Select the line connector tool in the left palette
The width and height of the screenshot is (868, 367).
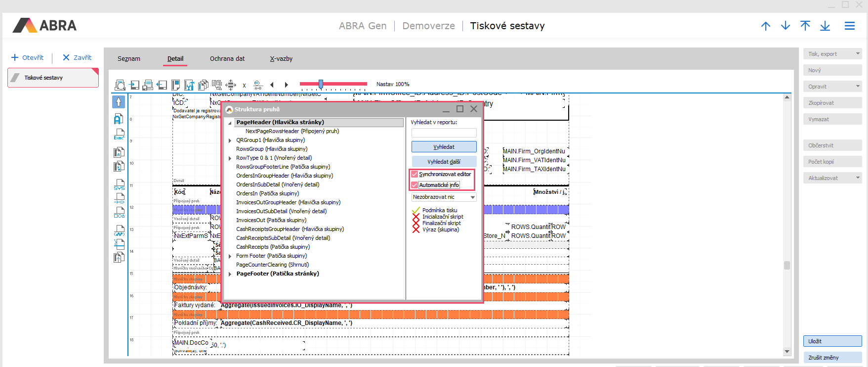119,199
